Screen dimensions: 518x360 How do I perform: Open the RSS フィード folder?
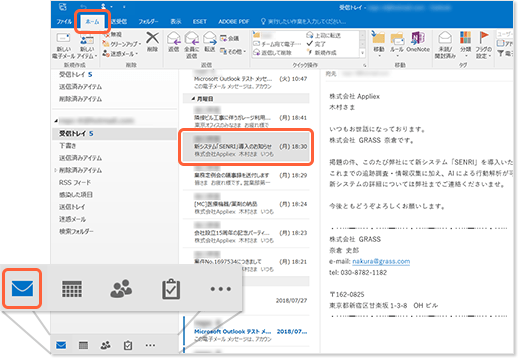75,182
